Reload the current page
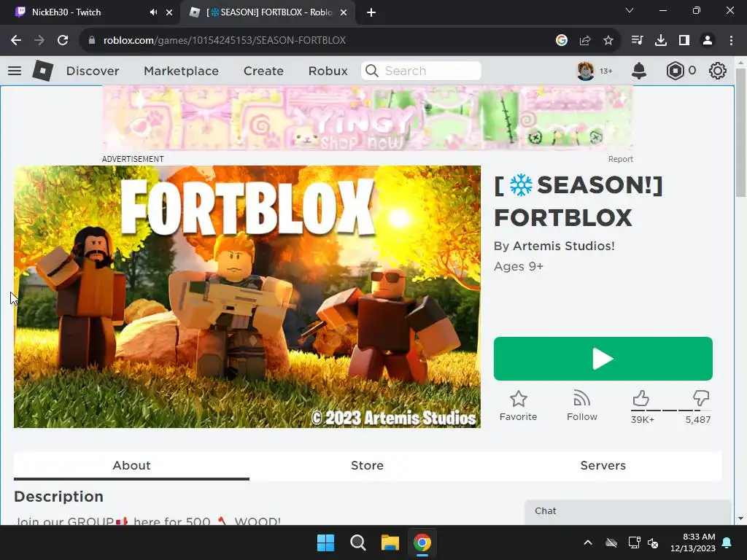Screen dimensions: 747x560 (63, 41)
